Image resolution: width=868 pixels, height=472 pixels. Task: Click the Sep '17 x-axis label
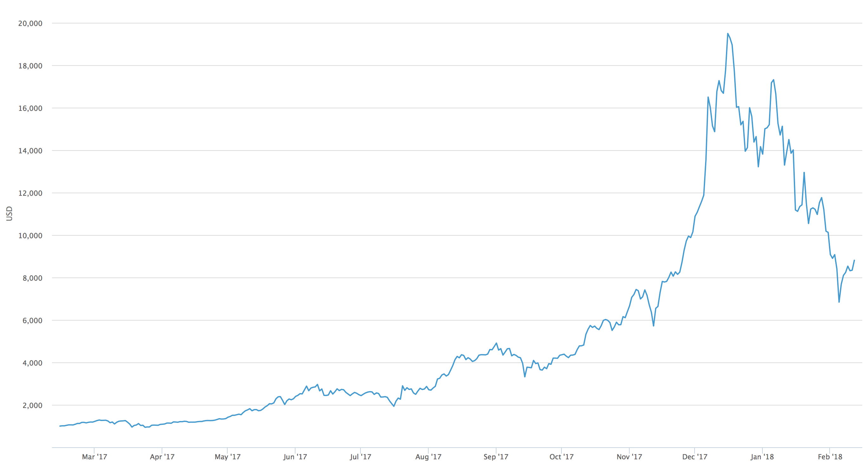[496, 456]
